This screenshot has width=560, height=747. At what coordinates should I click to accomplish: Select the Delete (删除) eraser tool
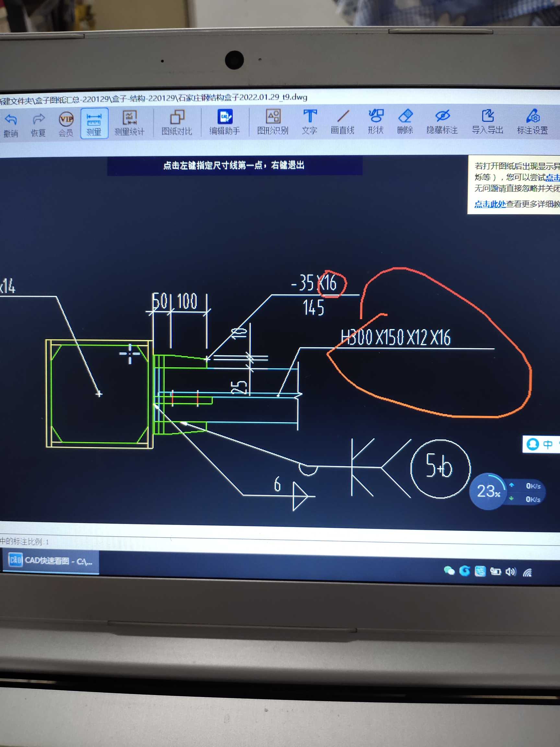pyautogui.click(x=405, y=122)
